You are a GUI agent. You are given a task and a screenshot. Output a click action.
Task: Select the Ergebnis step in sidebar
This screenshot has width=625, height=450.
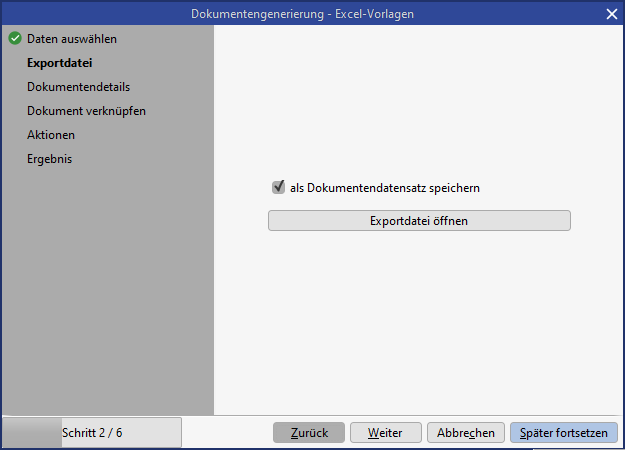click(50, 159)
